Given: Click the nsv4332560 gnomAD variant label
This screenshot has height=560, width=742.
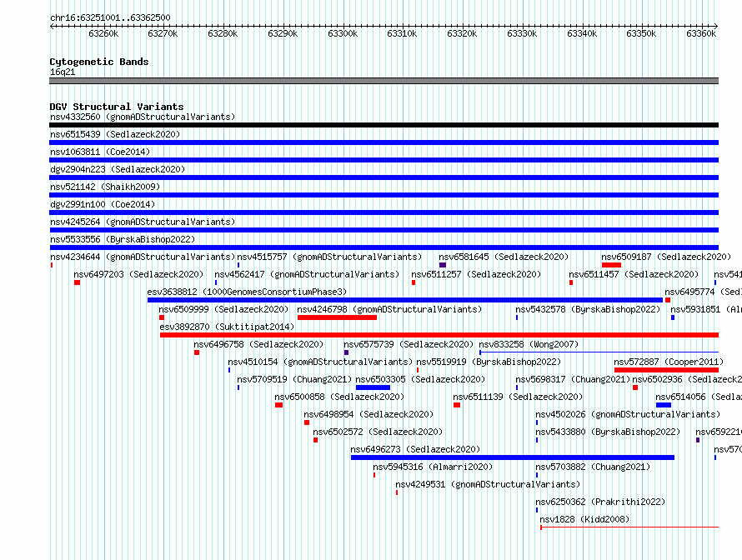Looking at the screenshot, I should (143, 117).
